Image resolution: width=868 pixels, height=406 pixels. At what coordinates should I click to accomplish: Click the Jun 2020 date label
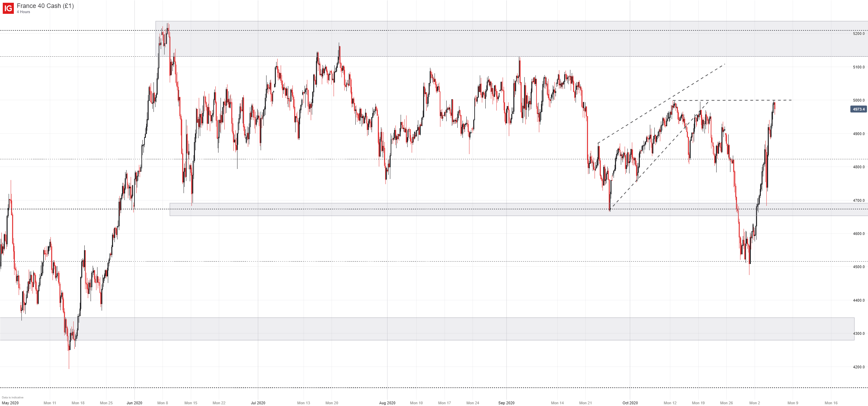click(134, 403)
